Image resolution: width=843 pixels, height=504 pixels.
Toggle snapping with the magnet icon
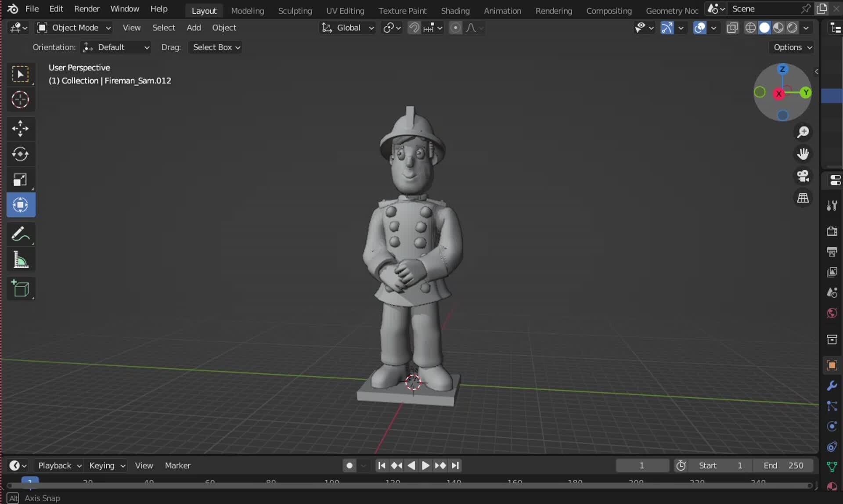413,28
